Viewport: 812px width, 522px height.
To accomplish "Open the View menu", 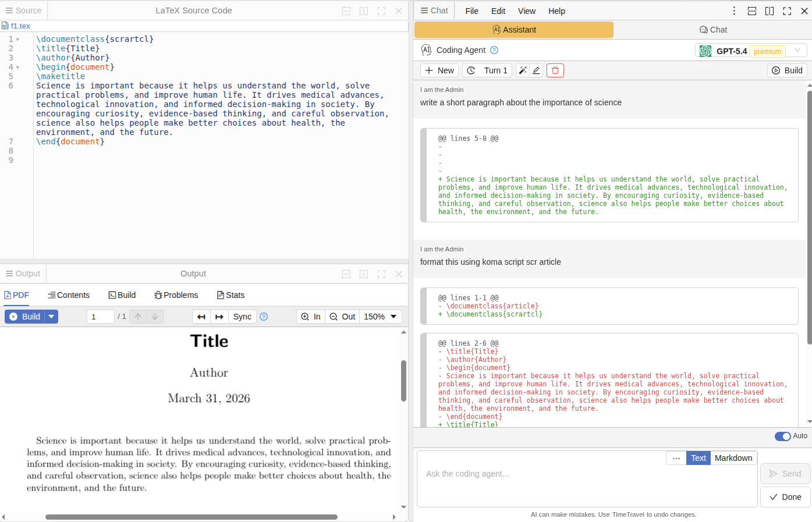I will (x=526, y=10).
